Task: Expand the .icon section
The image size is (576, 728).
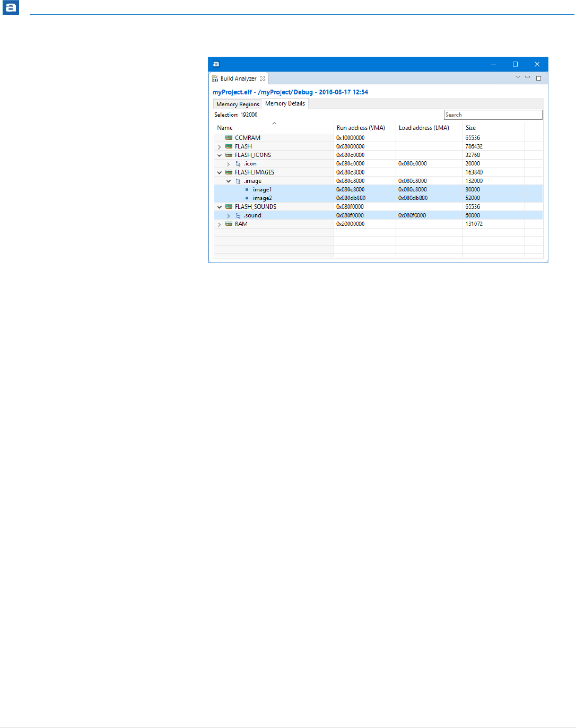Action: pyautogui.click(x=229, y=164)
